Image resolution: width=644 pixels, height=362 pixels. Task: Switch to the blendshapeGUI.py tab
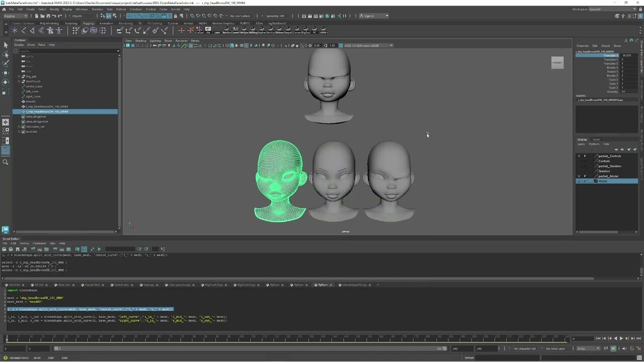354,285
